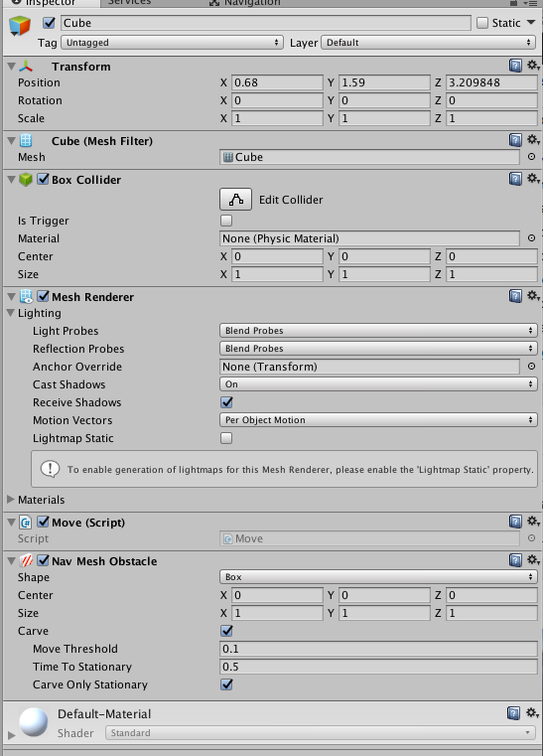Open Default-Material gear settings menu
The width and height of the screenshot is (543, 756).
(x=532, y=712)
